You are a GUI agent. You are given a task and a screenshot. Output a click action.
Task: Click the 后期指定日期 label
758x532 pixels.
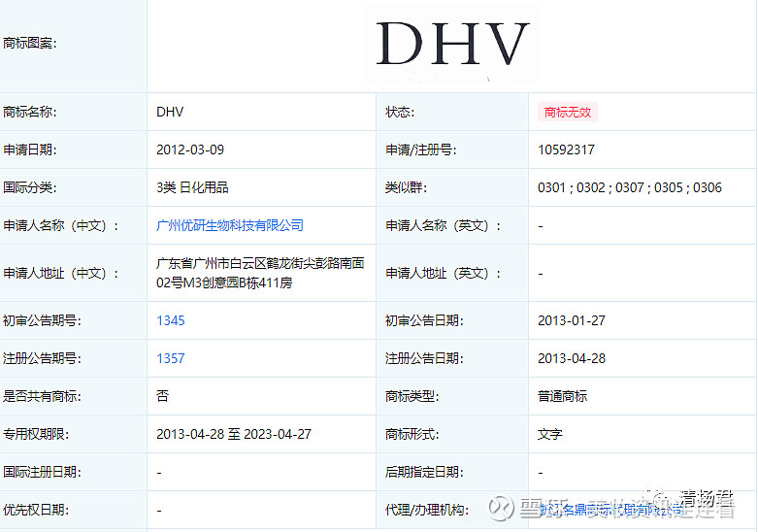[x=424, y=472]
